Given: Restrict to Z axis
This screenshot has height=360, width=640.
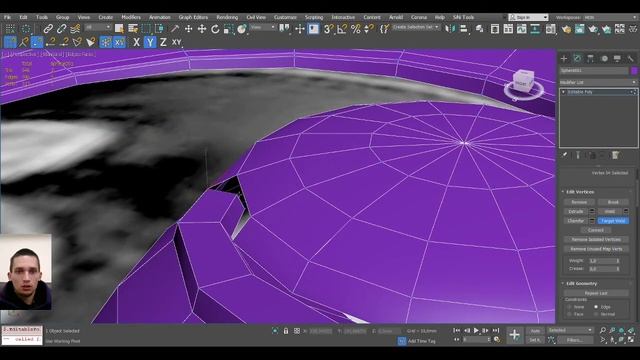Looking at the screenshot, I should tap(163, 42).
